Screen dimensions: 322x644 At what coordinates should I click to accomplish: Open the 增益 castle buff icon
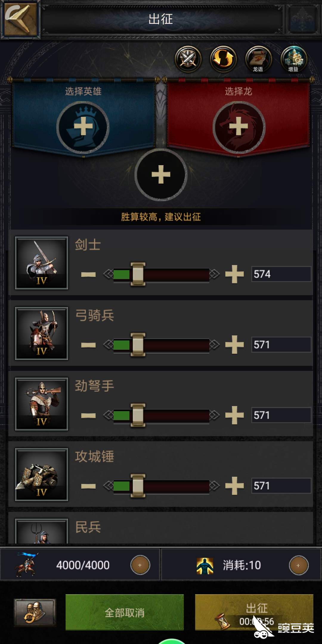pos(294,59)
